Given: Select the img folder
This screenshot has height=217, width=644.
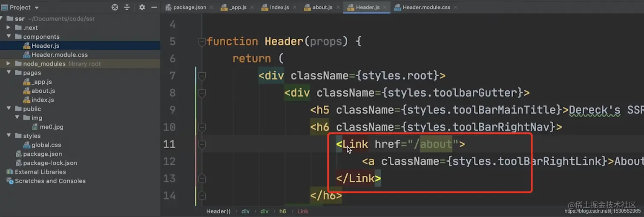Looking at the screenshot, I should click(x=37, y=118).
